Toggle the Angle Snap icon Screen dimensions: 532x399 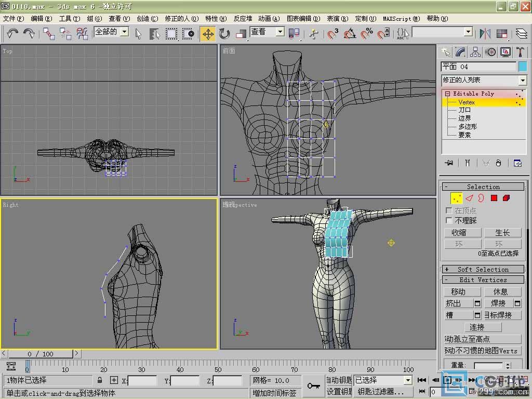click(350, 34)
